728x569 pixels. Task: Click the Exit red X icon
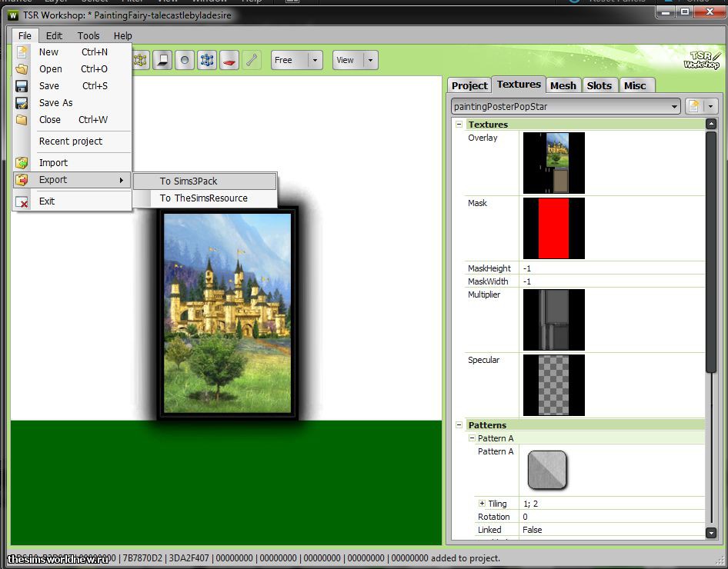(x=22, y=201)
